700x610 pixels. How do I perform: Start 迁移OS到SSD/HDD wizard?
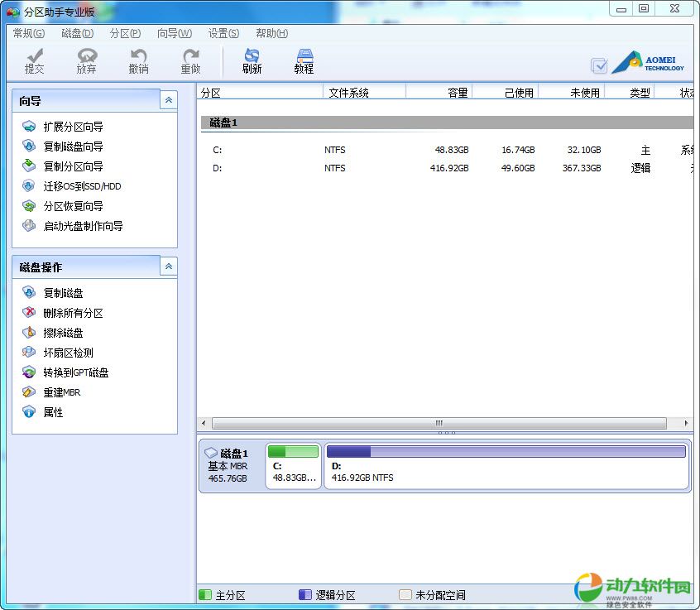(82, 186)
